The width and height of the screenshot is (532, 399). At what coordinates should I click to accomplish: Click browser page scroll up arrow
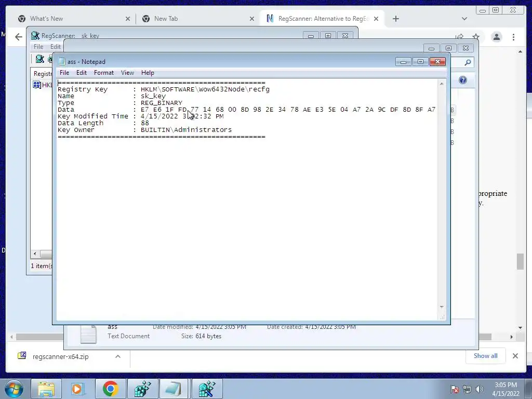(520, 51)
